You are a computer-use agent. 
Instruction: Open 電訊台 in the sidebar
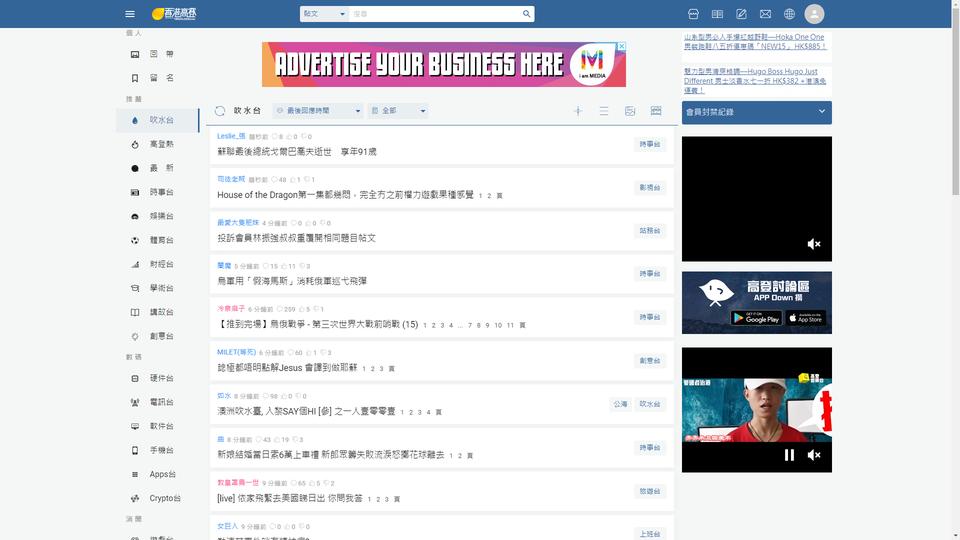point(157,402)
